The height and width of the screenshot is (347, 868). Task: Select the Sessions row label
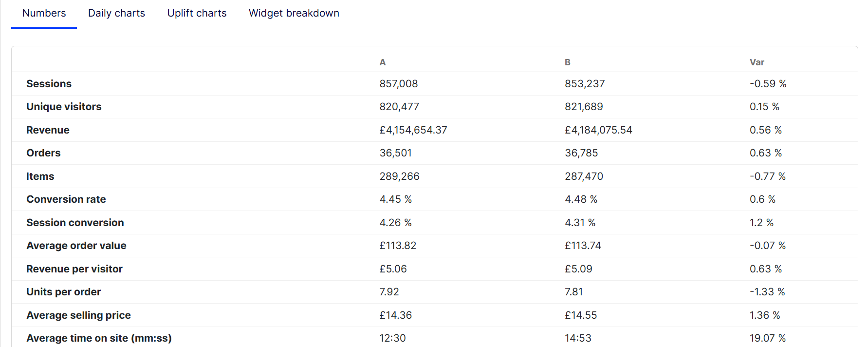coord(49,84)
